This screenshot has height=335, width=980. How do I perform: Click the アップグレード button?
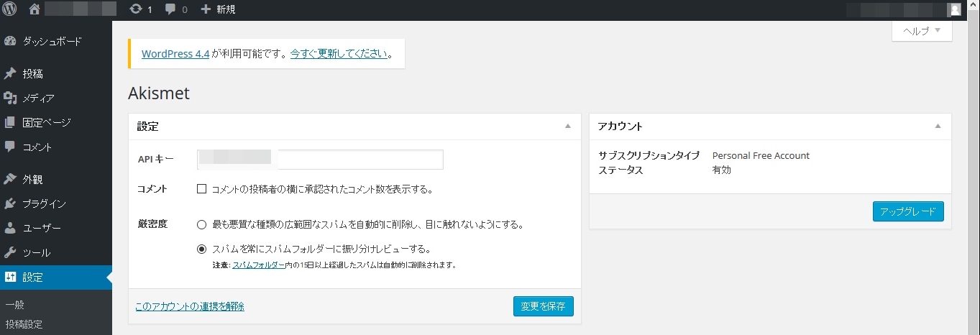908,211
